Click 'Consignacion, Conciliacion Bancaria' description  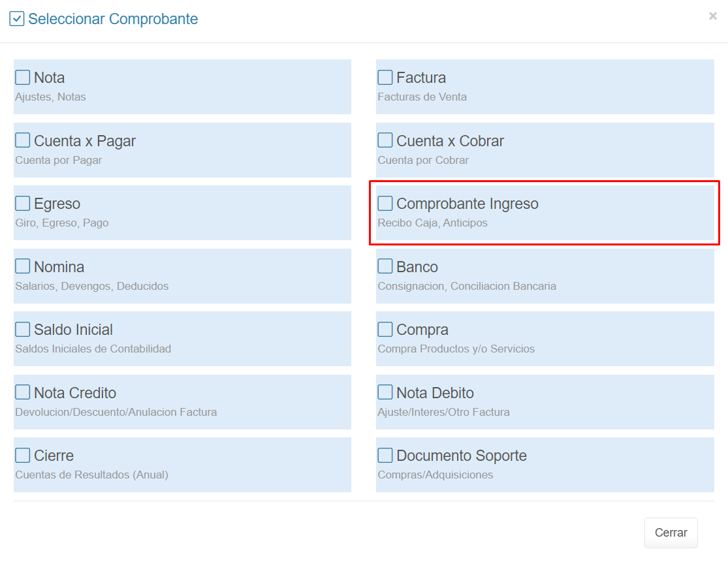point(467,286)
